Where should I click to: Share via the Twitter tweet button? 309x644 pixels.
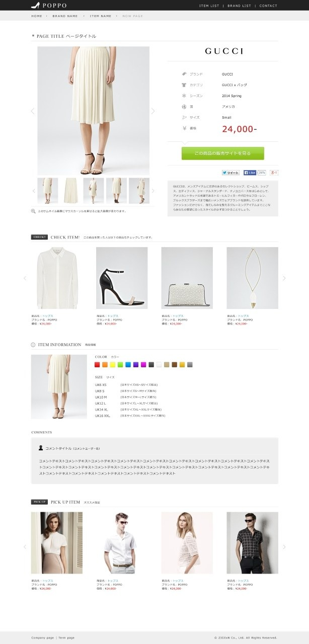click(x=231, y=173)
